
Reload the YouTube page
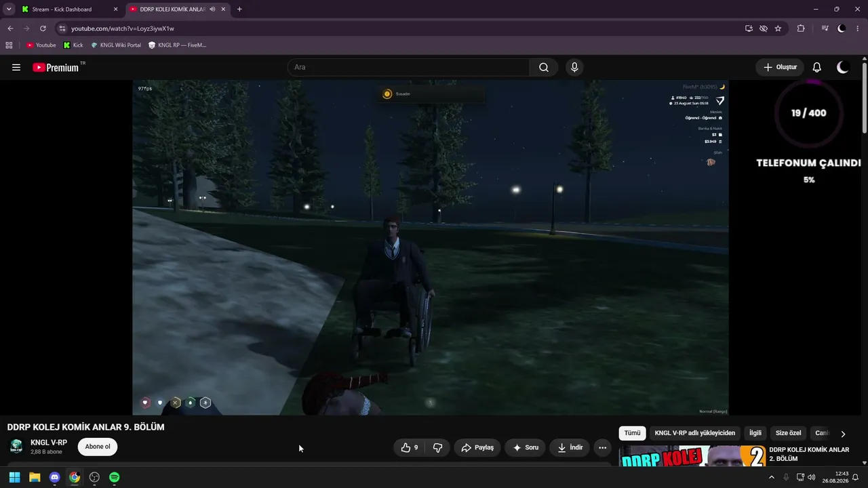coord(43,28)
